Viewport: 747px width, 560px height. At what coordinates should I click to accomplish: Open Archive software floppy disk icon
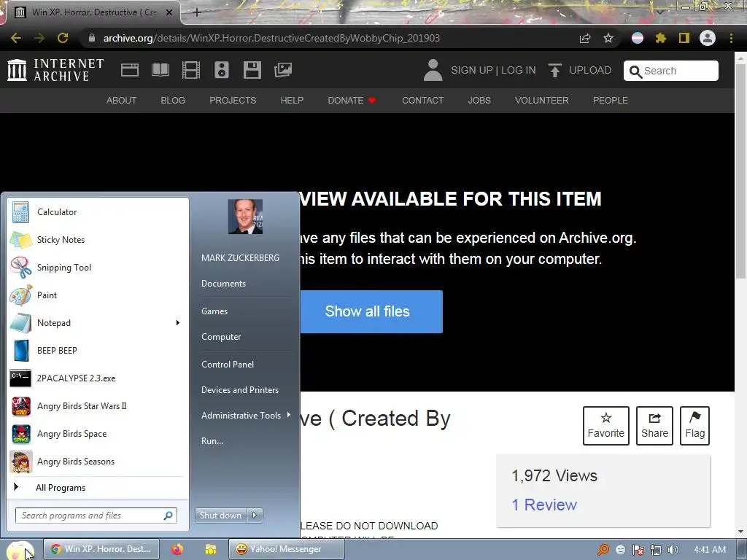tap(252, 70)
